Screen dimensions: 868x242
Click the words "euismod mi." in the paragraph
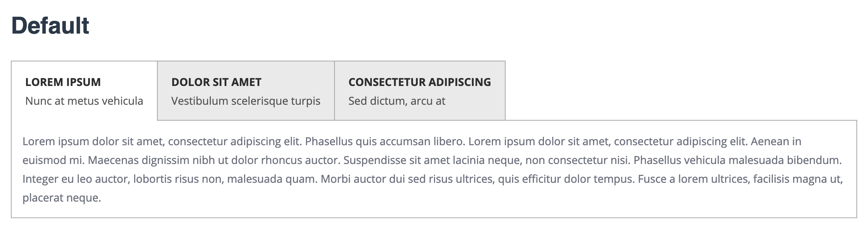click(x=54, y=160)
